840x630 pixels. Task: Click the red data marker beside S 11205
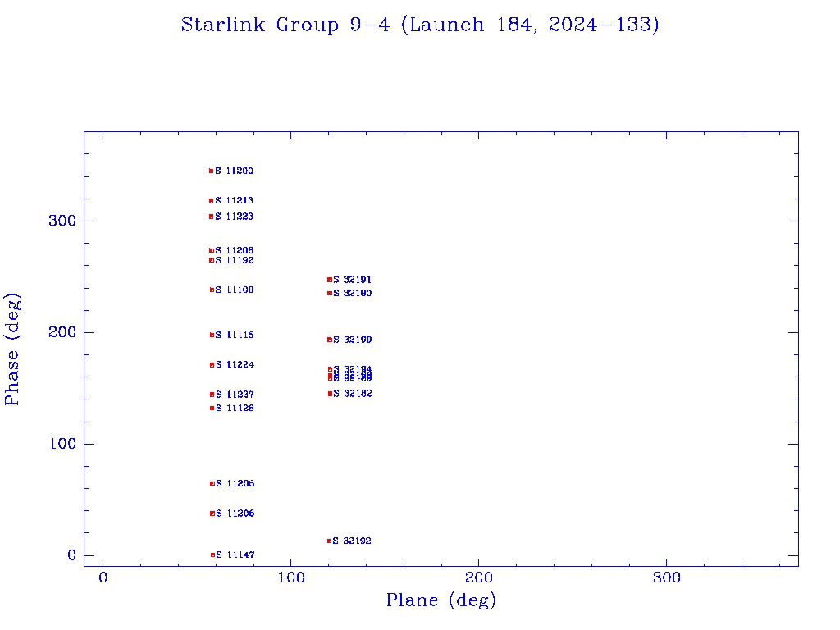click(x=212, y=483)
